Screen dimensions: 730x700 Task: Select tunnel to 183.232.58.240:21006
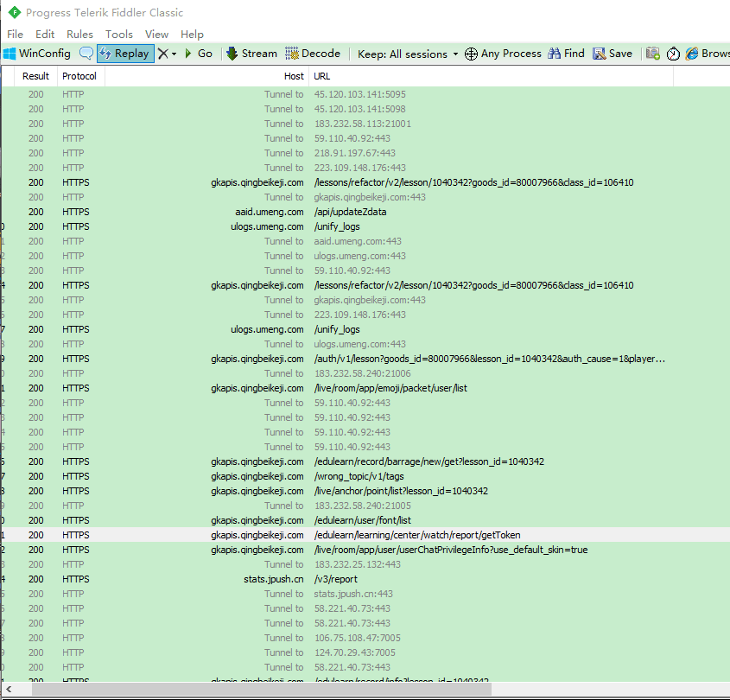(366, 373)
